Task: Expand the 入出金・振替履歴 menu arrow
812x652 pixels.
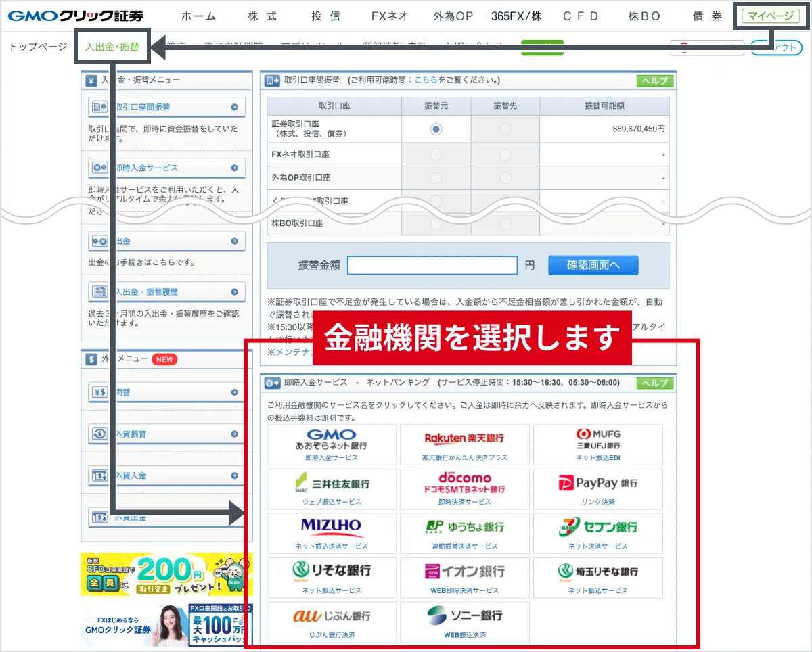Action: 234,292
